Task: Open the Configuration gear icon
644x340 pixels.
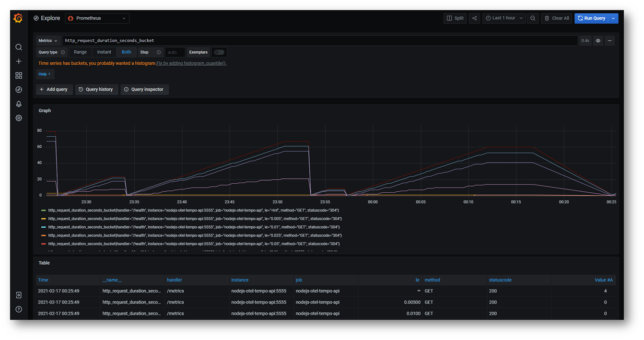Action: coord(19,118)
